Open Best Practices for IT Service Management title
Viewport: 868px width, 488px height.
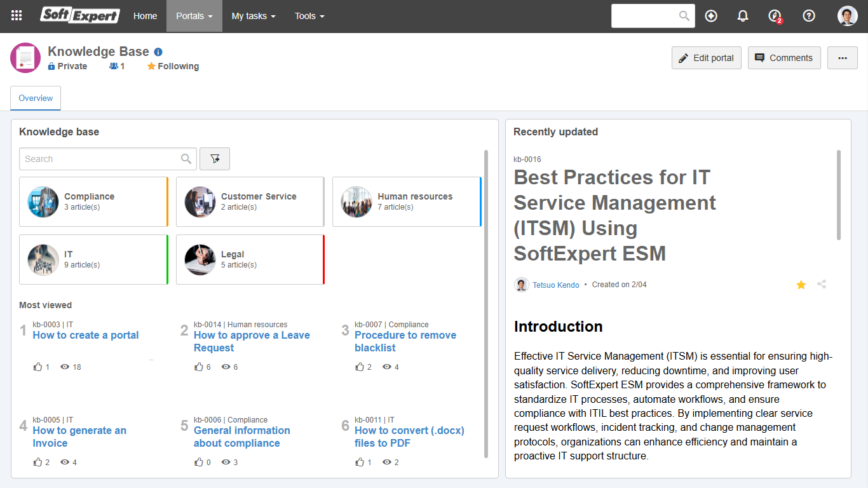(x=614, y=215)
